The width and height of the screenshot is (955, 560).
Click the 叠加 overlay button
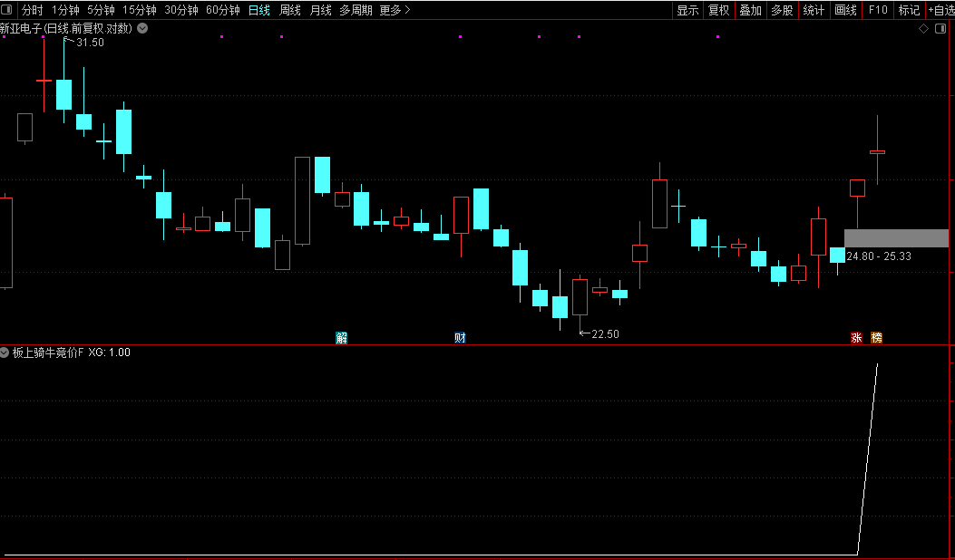coord(750,10)
